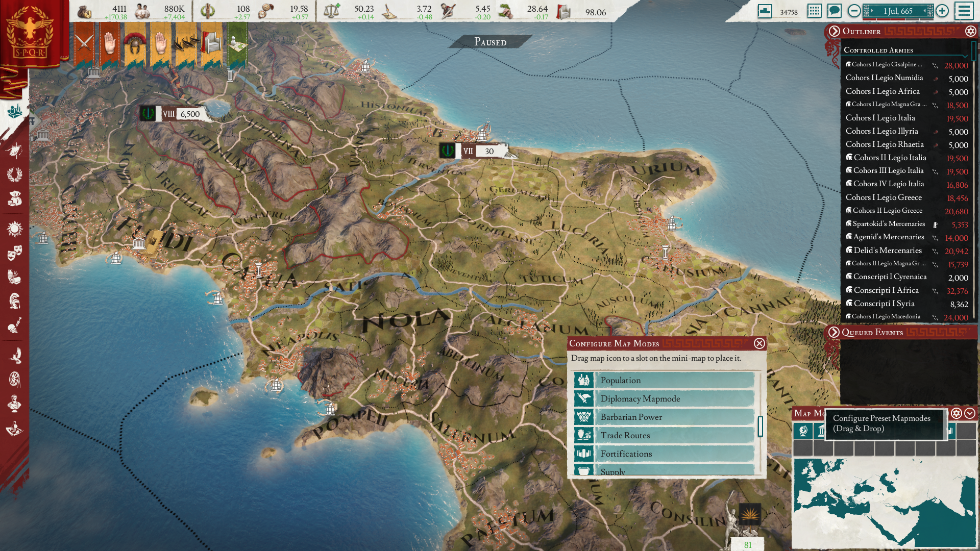
Task: Open the sun religion sidebar icon
Action: (x=15, y=229)
